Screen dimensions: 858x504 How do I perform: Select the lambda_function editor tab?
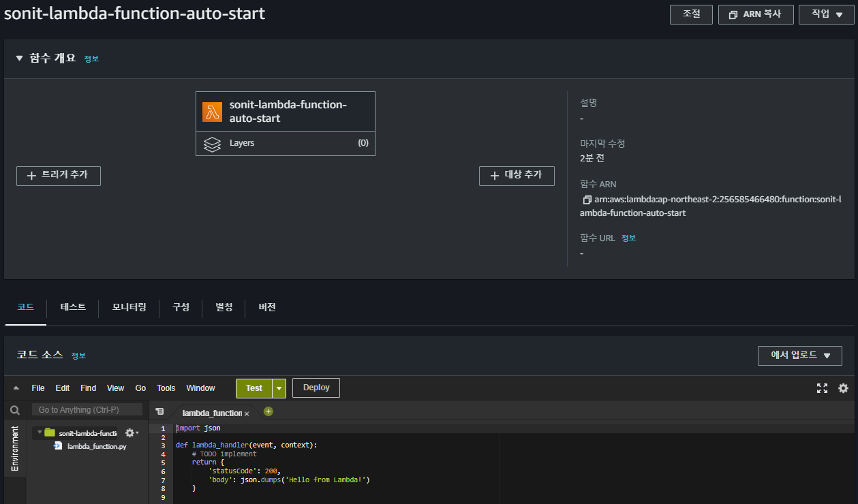(211, 413)
